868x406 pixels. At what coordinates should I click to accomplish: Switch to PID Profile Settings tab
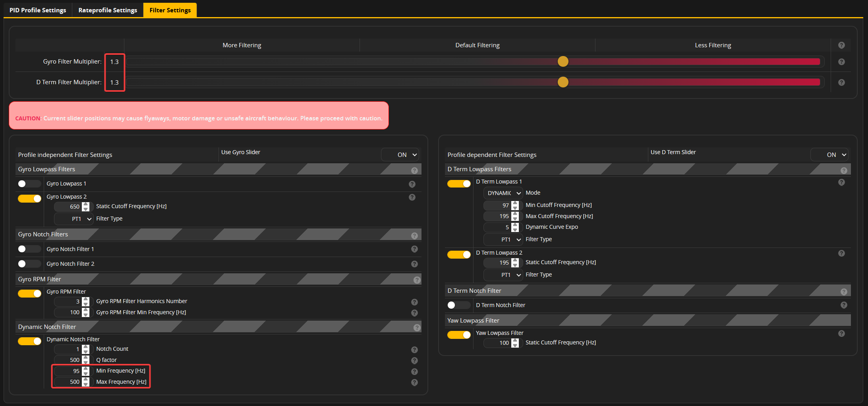click(38, 10)
